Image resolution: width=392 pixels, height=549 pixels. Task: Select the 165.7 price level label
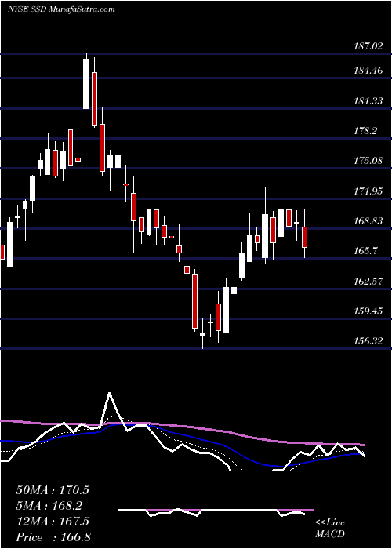[365, 251]
